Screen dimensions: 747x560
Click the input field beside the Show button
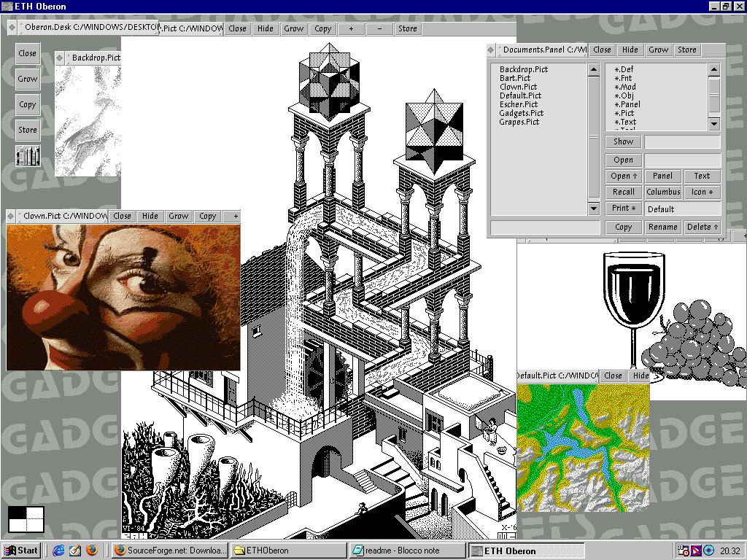682,142
